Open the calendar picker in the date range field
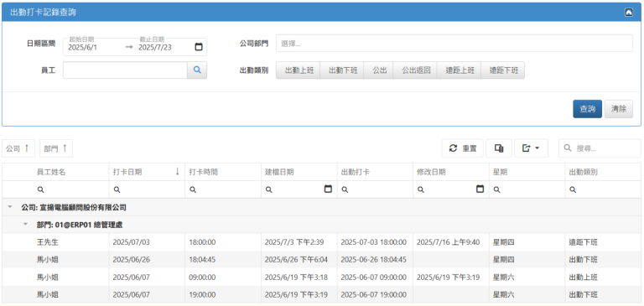Viewport: 644px width, 306px height. tap(199, 47)
